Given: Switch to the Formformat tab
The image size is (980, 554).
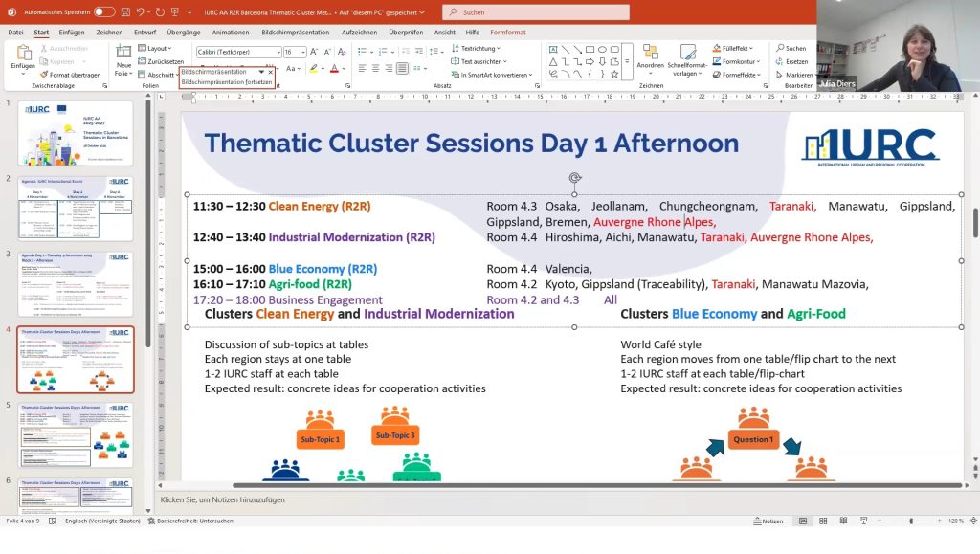Looking at the screenshot, I should [x=507, y=32].
